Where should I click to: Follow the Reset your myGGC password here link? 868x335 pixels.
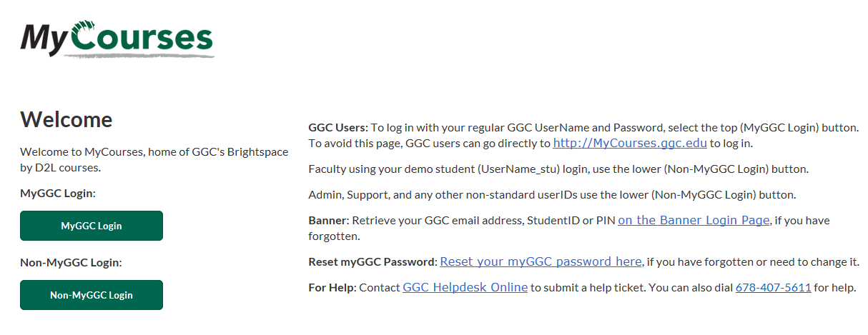click(x=541, y=261)
